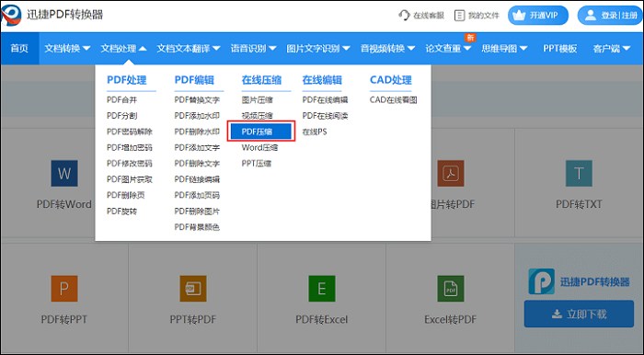The height and width of the screenshot is (355, 644).
Task: Click the blue P client logo beside 迅捷PDF转换器
Action: (x=541, y=281)
